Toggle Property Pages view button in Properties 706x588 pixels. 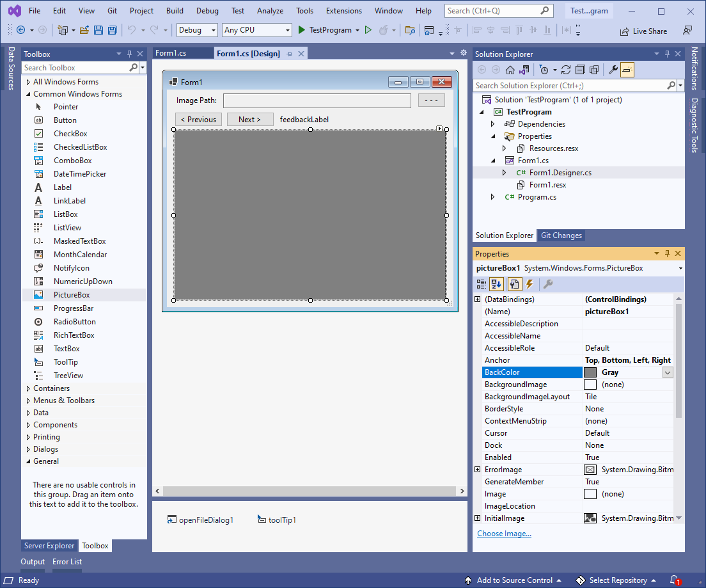(514, 284)
